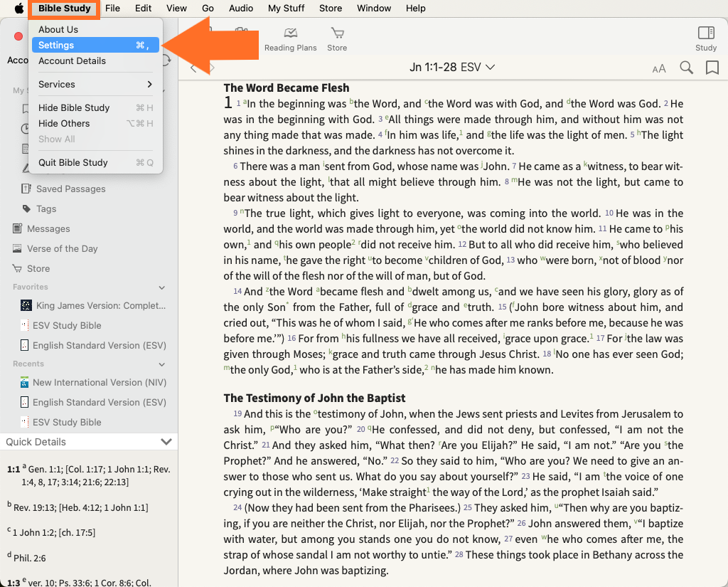
Task: Open the Store menu in menu bar
Action: (331, 9)
